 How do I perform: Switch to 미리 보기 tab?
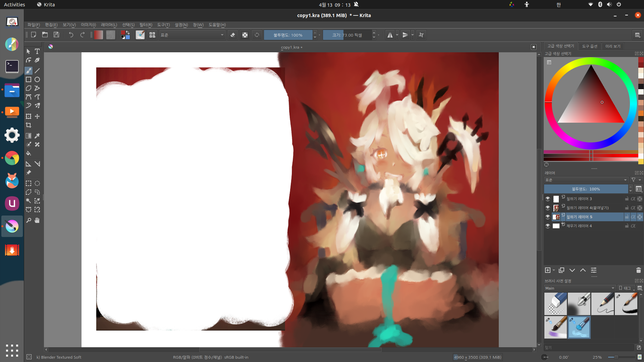coord(613,46)
